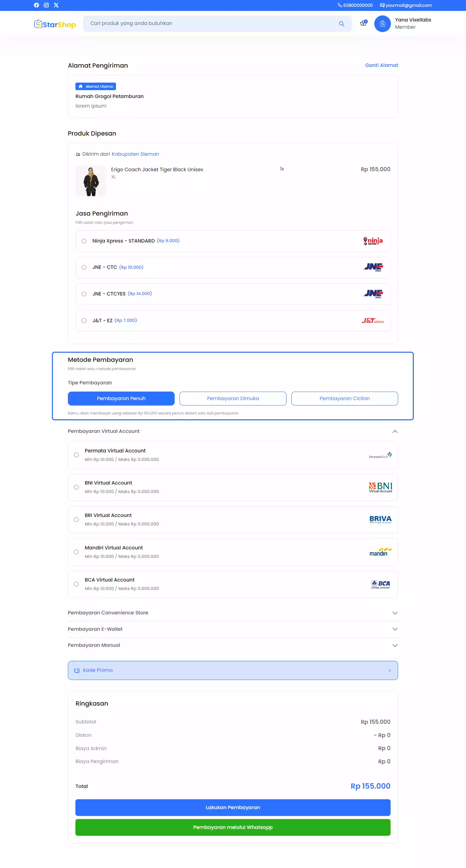Click the Ganti Alamat link
This screenshot has width=466, height=868.
point(381,65)
